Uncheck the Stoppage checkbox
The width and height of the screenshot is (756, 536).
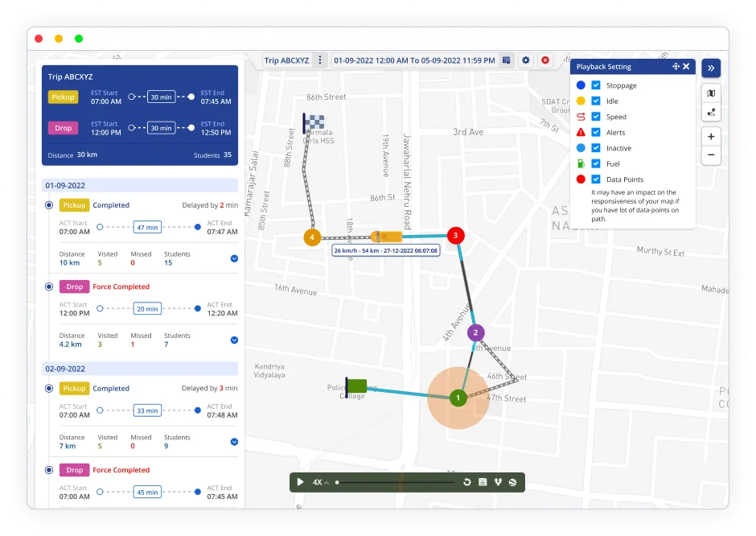tap(596, 85)
